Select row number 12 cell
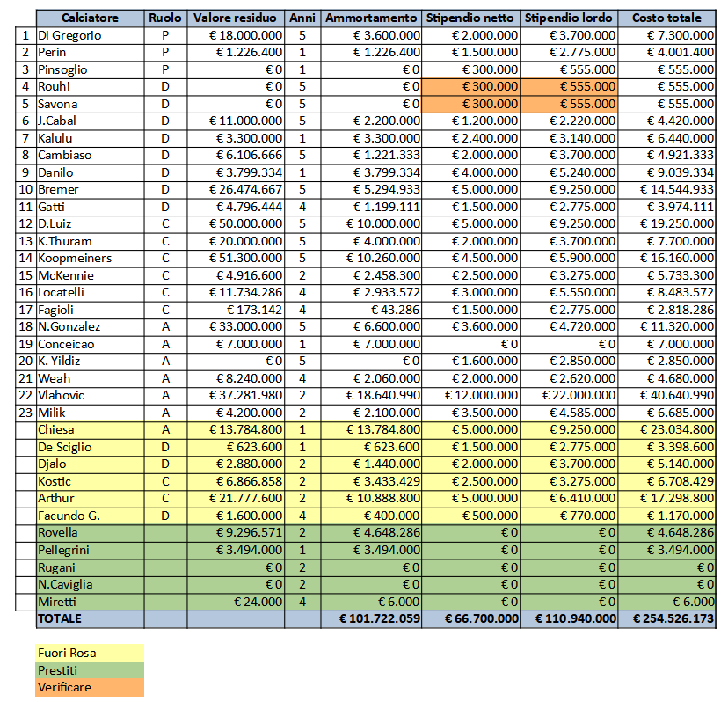This screenshot has height=702, width=728. point(25,224)
